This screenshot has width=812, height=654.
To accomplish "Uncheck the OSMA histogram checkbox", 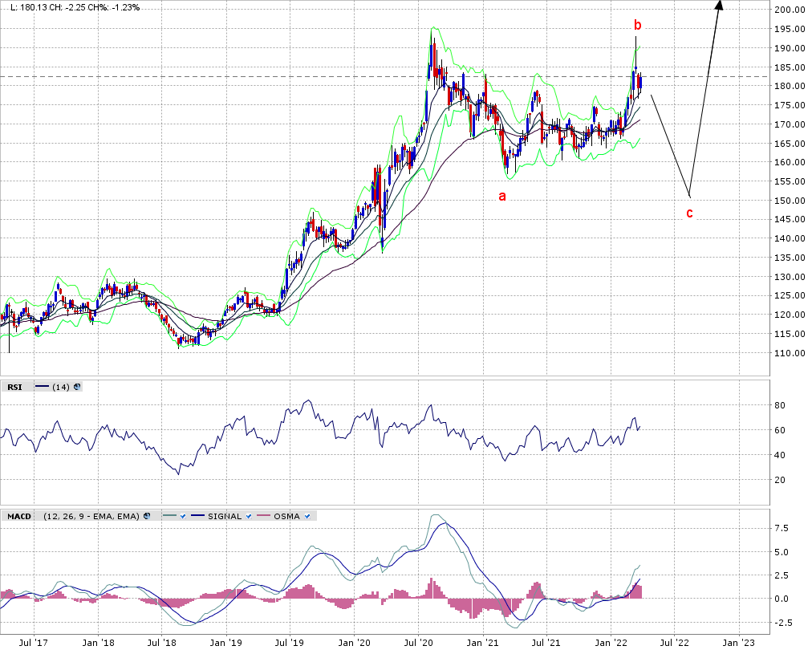I will point(307,516).
